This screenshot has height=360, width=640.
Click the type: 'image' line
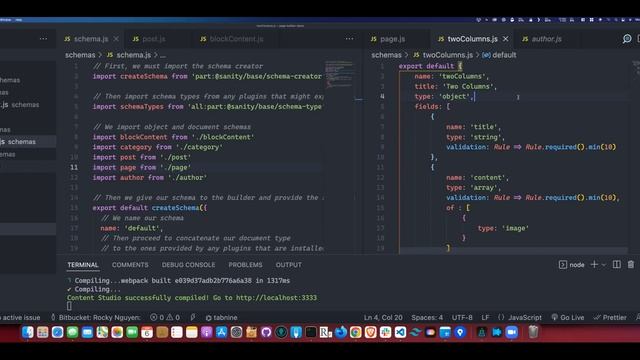[x=503, y=228]
